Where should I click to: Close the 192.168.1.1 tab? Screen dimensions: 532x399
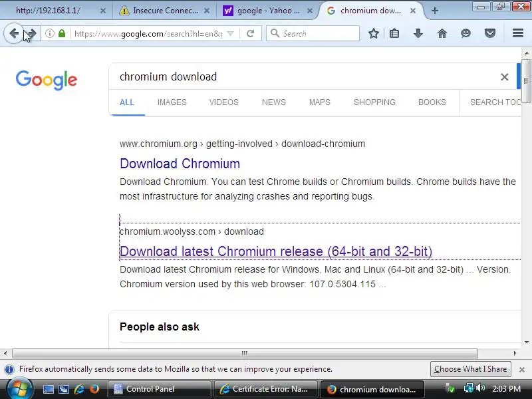coord(103,11)
